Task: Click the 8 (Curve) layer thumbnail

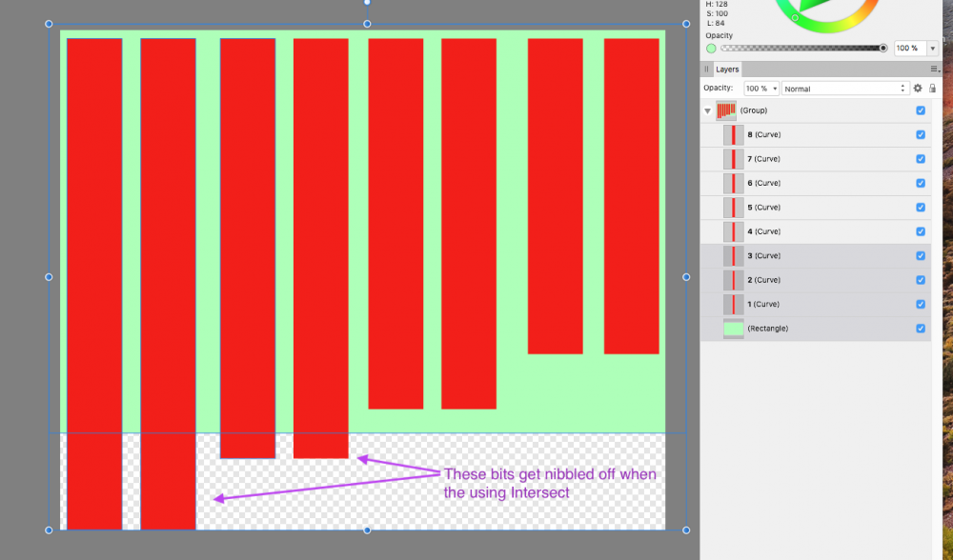Action: click(x=734, y=135)
